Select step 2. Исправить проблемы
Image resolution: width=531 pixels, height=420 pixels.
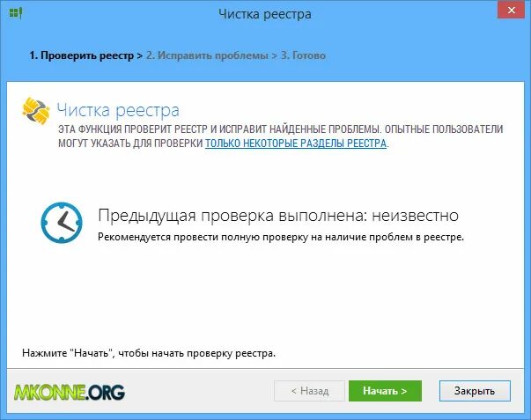point(207,55)
